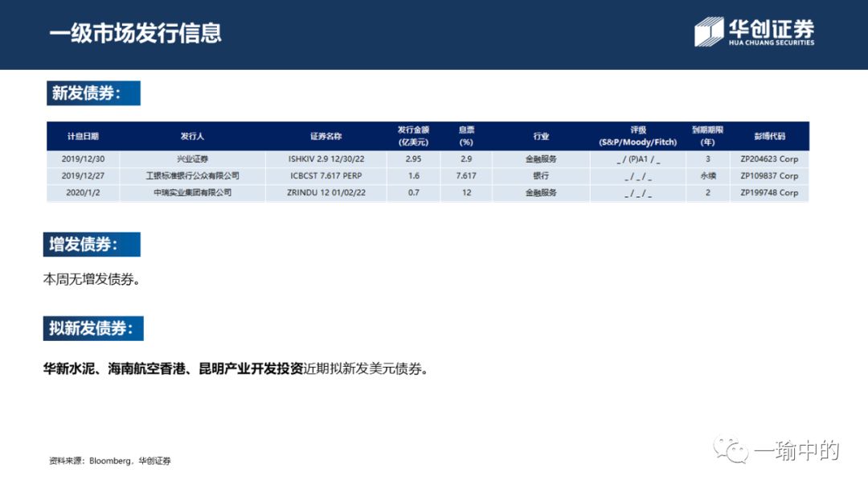The image size is (868, 489).
Task: Click the 彭博代码 column header
Action: click(769, 136)
